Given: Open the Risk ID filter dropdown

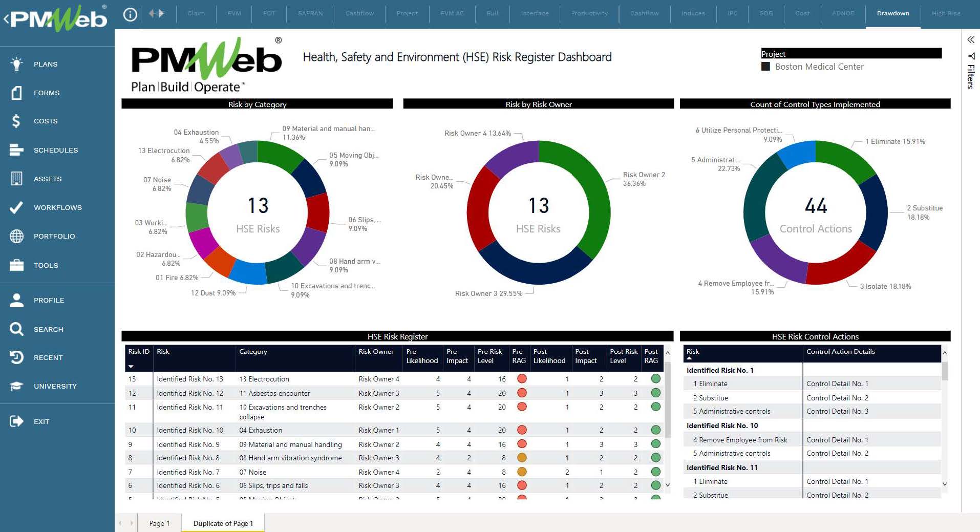Looking at the screenshot, I should pos(132,367).
